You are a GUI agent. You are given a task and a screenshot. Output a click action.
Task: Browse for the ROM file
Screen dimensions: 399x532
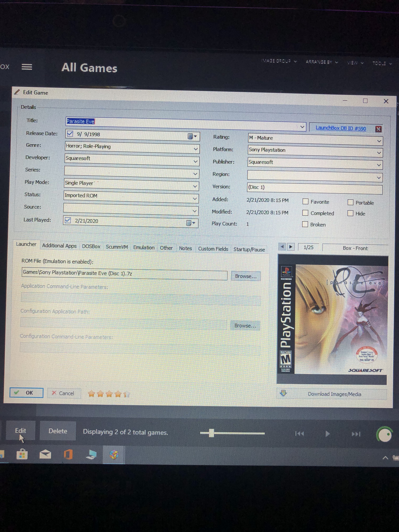point(246,276)
